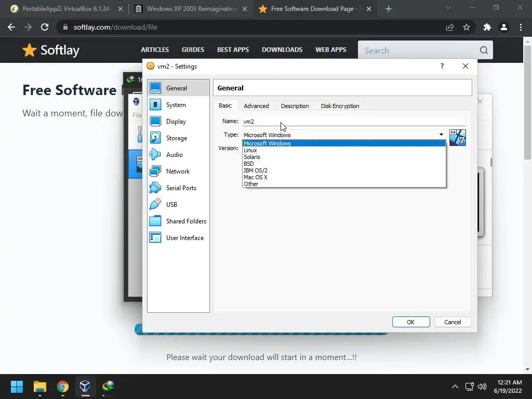Choose Solaris in Type list
Image resolution: width=532 pixels, height=399 pixels.
coord(344,157)
